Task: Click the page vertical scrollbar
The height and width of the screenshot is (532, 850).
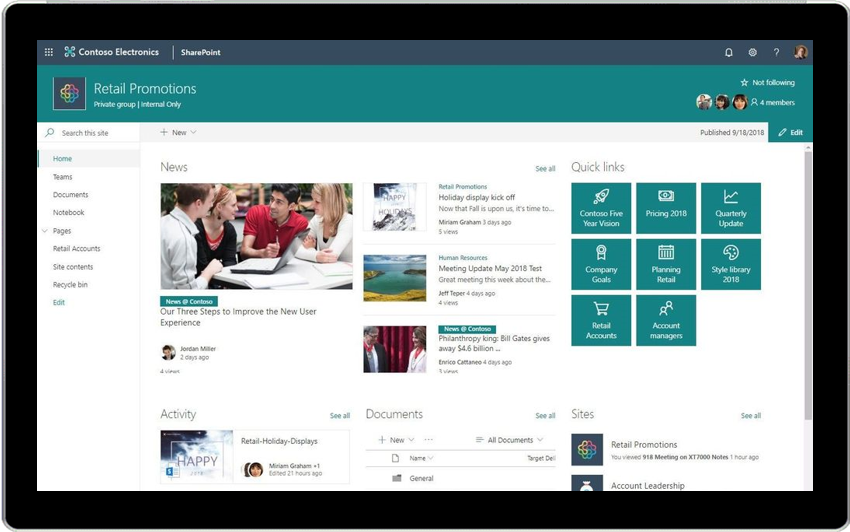Action: [x=808, y=285]
